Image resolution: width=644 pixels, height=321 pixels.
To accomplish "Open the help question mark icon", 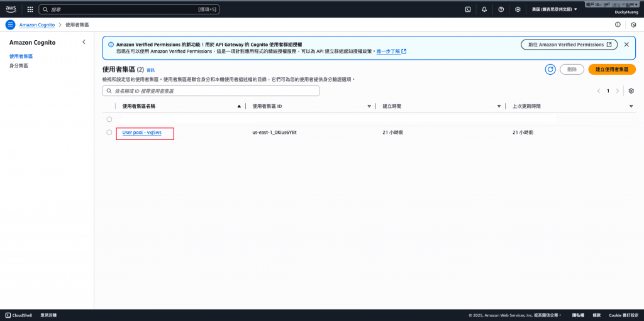I will point(501,9).
